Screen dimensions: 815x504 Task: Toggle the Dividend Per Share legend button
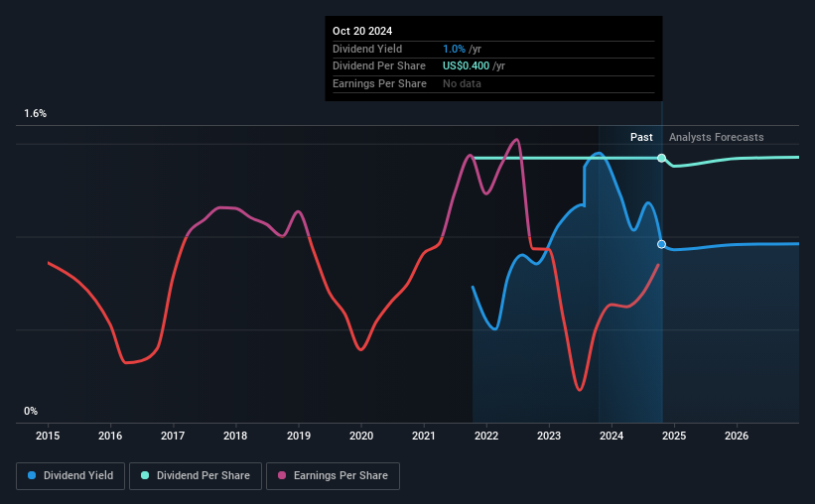coord(196,476)
